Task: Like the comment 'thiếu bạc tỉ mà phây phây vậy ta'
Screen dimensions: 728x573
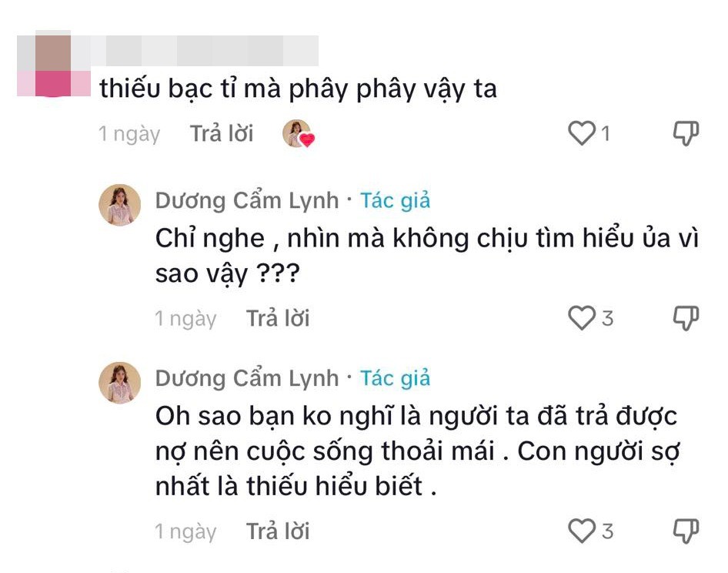Action: coord(582,133)
